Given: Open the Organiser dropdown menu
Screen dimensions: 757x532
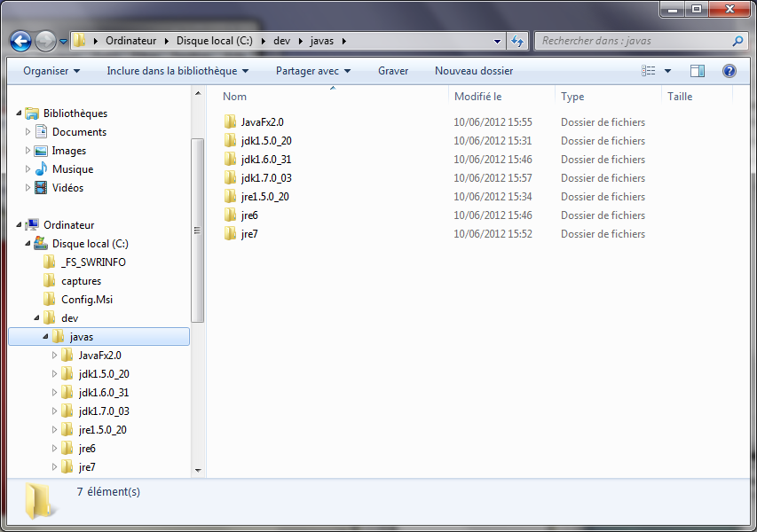Looking at the screenshot, I should (51, 71).
